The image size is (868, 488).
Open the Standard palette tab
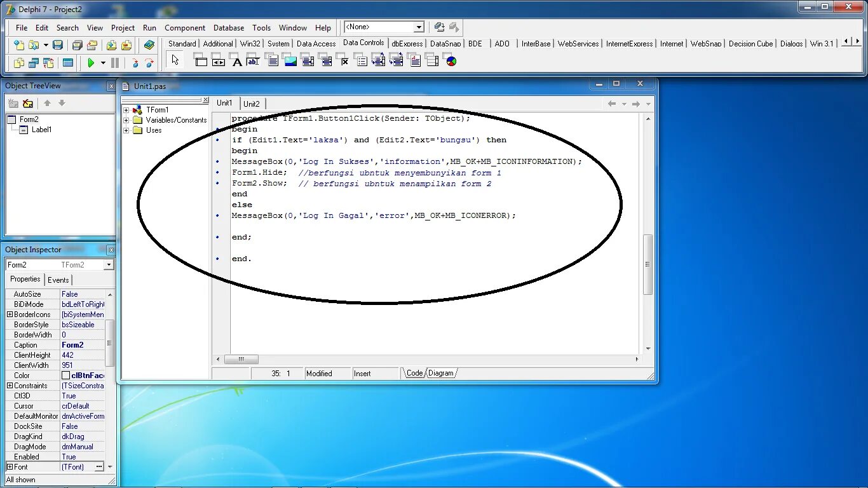tap(182, 44)
